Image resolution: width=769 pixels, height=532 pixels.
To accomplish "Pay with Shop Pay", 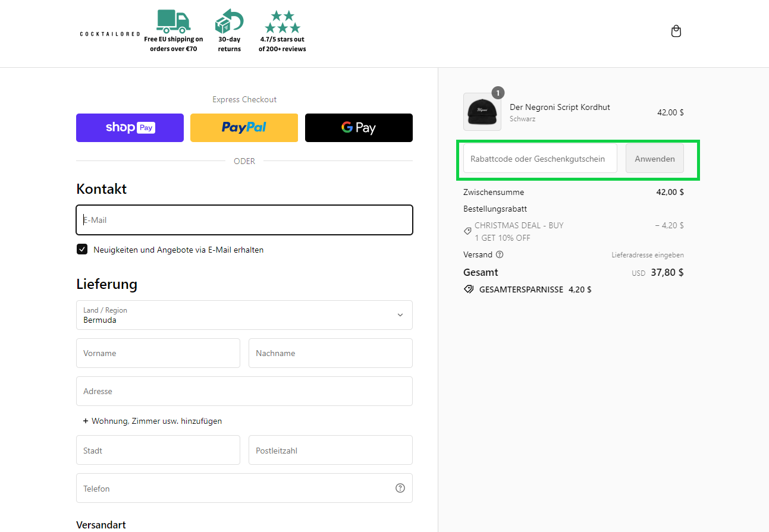I will click(130, 128).
